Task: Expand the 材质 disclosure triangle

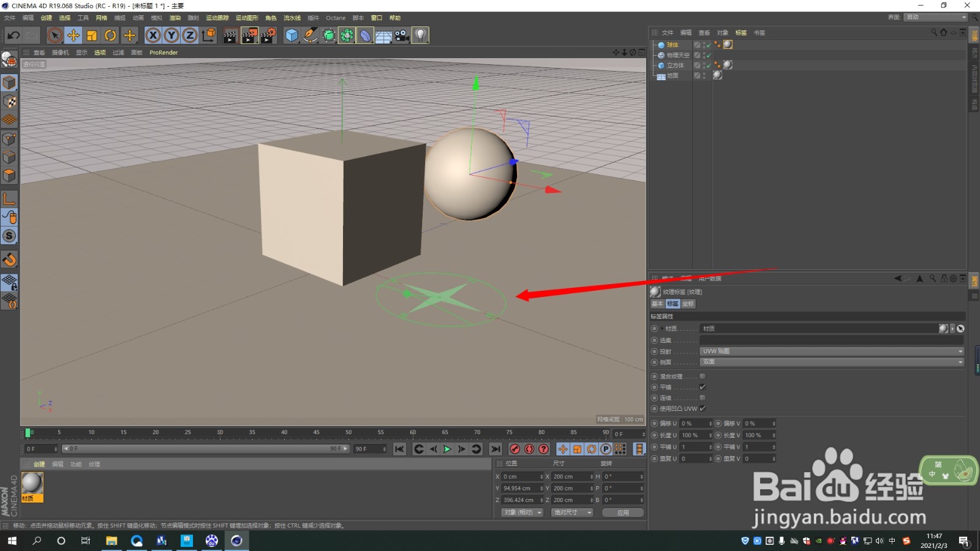Action: click(662, 329)
